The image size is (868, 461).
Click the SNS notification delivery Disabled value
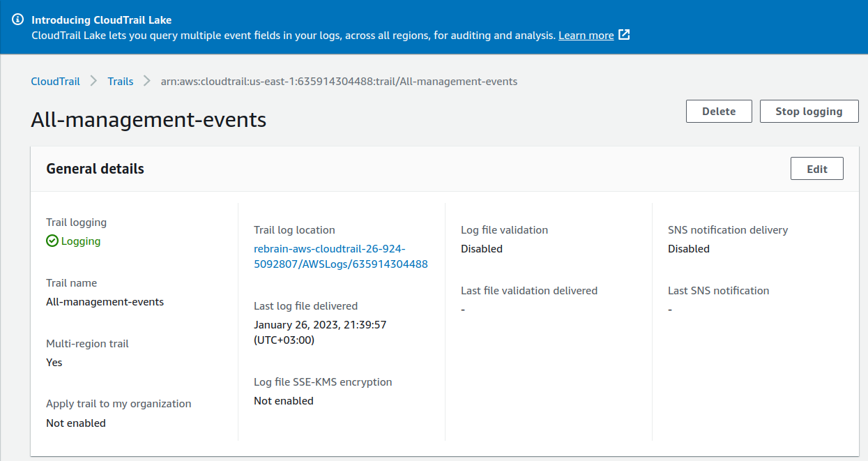689,249
